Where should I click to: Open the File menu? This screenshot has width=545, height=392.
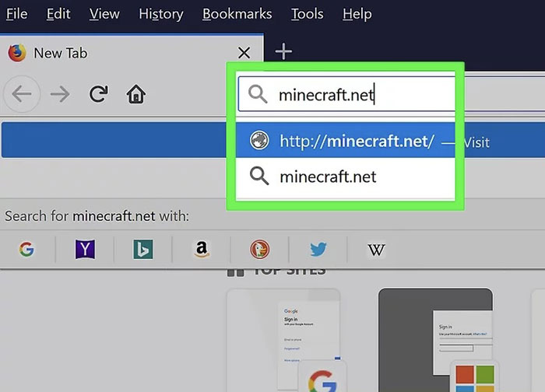click(x=16, y=14)
